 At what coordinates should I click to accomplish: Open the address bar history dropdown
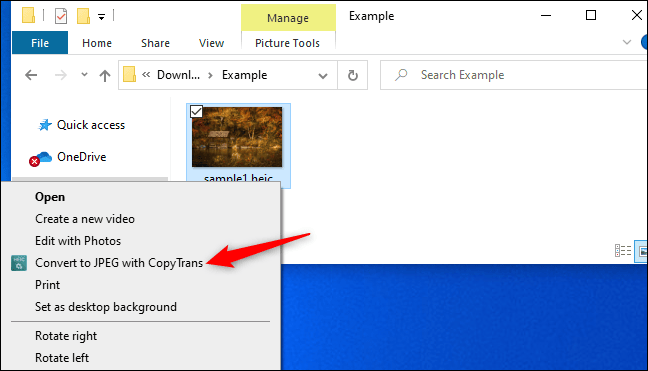323,76
